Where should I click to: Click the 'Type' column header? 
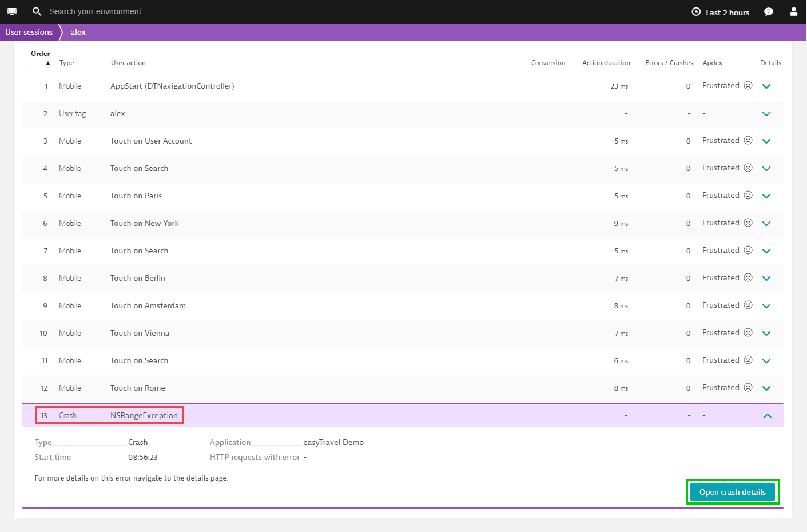point(67,63)
